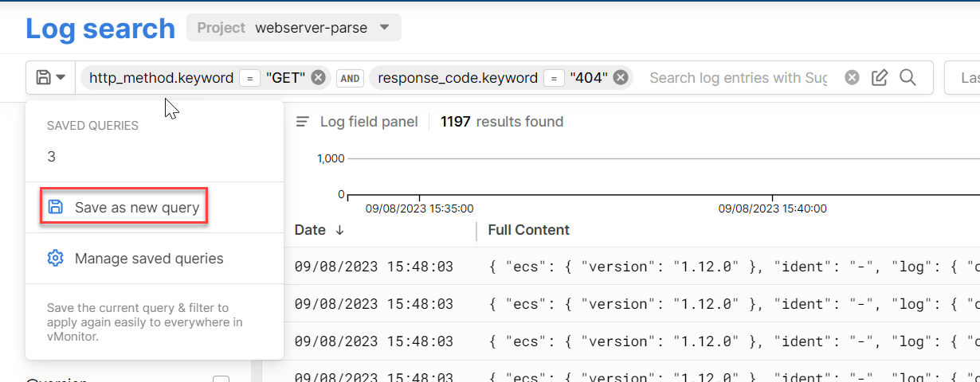The image size is (980, 382).
Task: Remove the response_code.keyword 404 filter
Action: point(621,77)
